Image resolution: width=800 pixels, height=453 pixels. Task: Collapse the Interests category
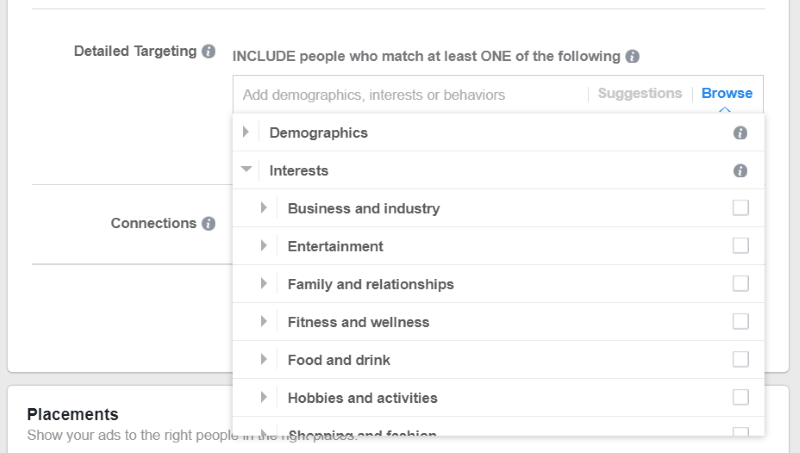pyautogui.click(x=246, y=169)
